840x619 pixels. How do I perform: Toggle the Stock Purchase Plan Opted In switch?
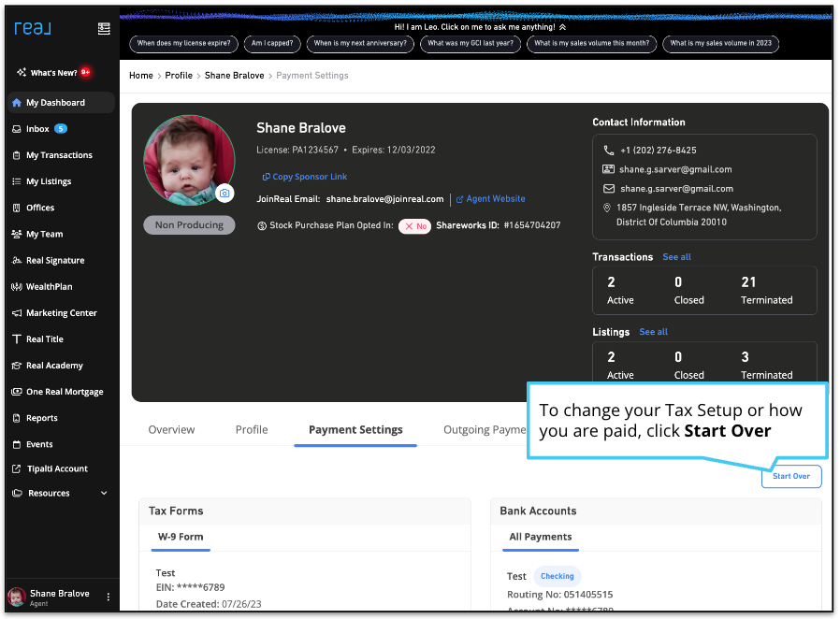pyautogui.click(x=414, y=226)
